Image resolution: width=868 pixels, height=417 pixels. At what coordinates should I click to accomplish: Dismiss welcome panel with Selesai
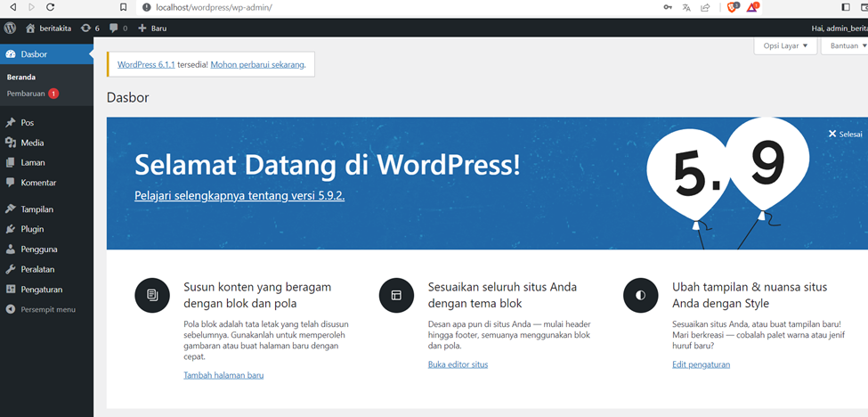(845, 134)
